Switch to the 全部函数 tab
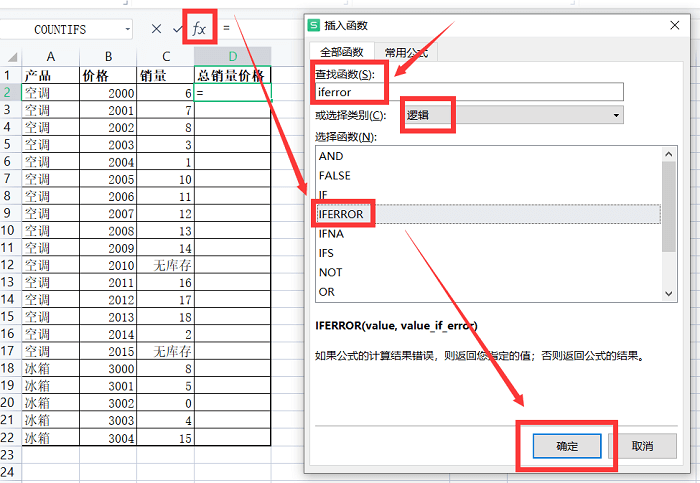 (342, 52)
